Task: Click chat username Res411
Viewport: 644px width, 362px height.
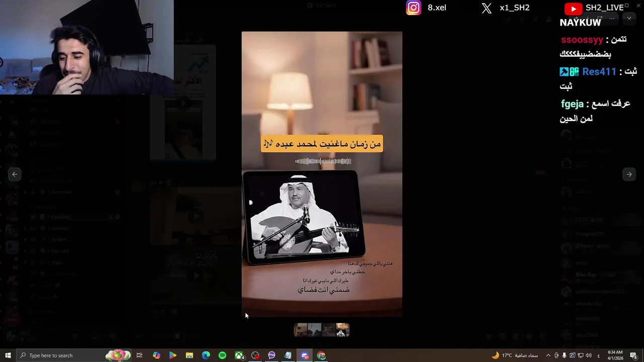Action: pos(599,71)
